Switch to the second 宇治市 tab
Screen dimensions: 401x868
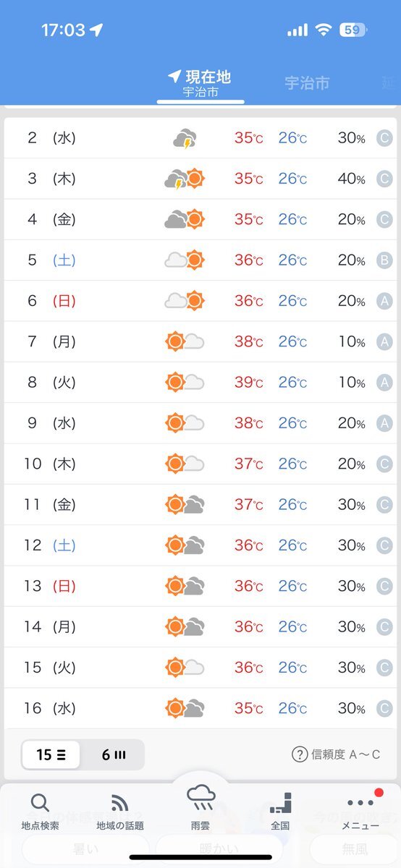[307, 83]
